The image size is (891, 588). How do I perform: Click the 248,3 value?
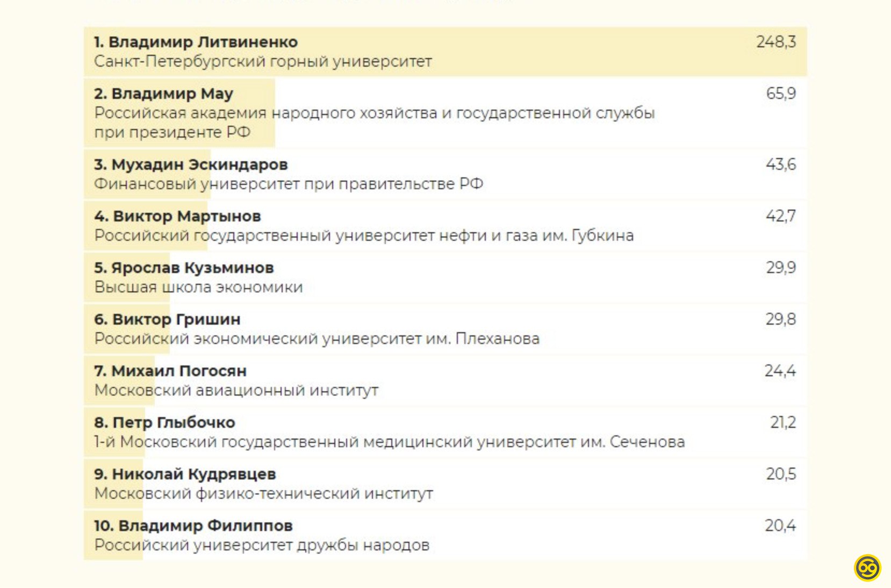[x=775, y=42]
